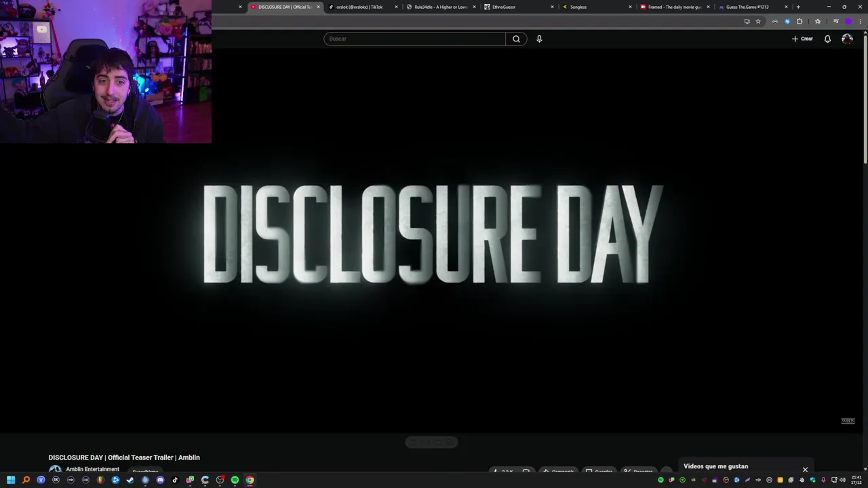Focus the Buscar search field
This screenshot has height=488, width=868.
(x=414, y=39)
